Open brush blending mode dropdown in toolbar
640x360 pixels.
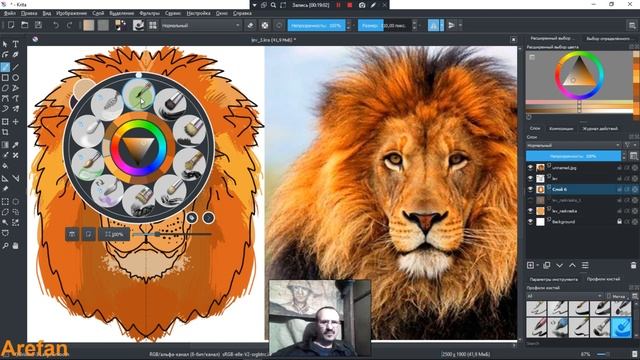(x=200, y=25)
